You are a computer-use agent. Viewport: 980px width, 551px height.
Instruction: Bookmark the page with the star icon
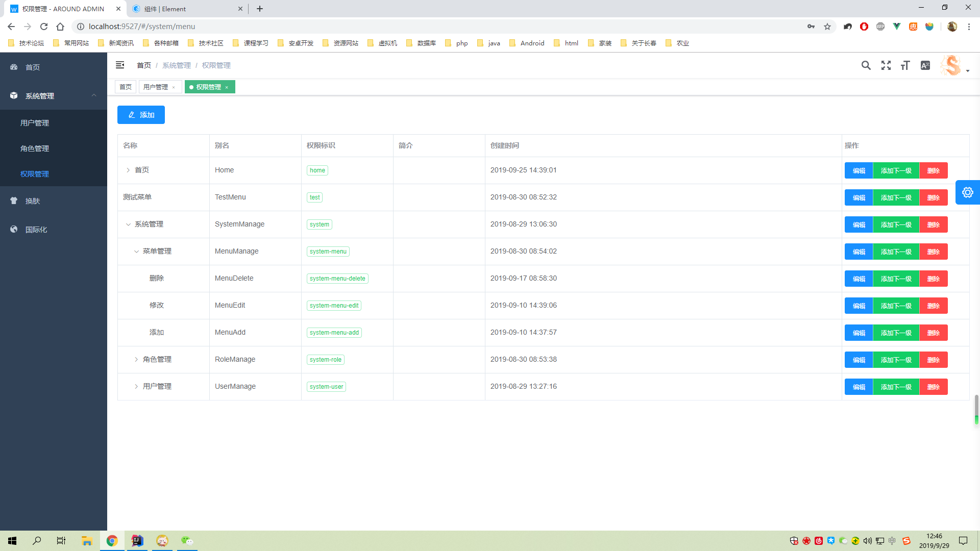coord(827,27)
